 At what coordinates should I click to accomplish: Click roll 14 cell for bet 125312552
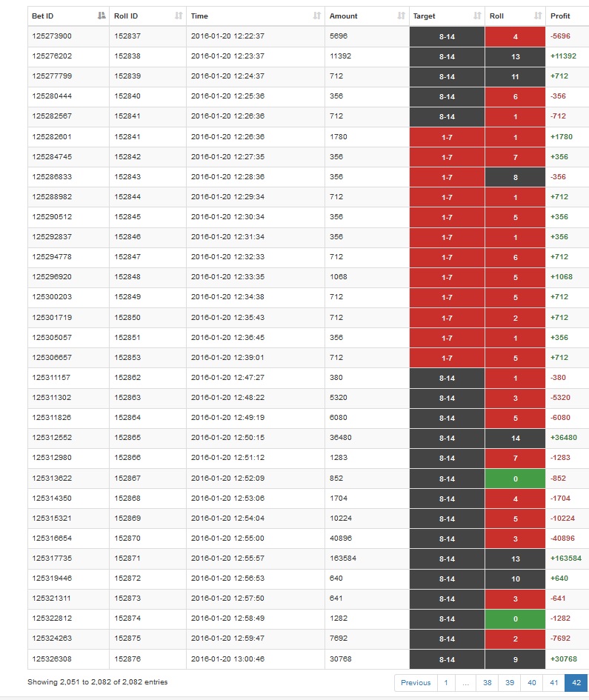point(516,438)
